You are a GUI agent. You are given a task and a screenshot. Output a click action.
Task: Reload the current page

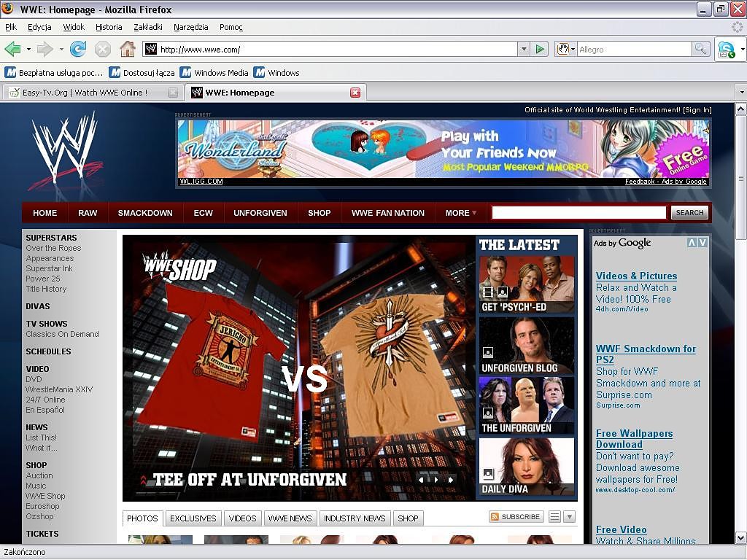pyautogui.click(x=78, y=49)
